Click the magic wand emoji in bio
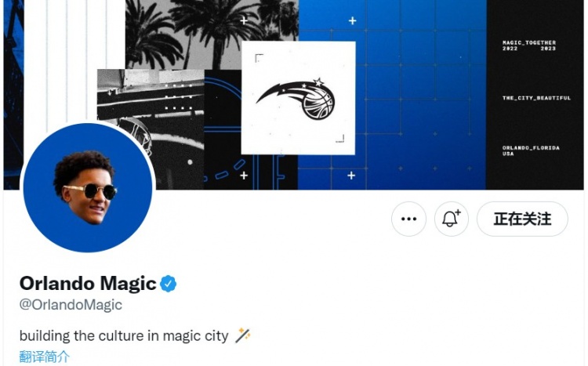Image resolution: width=588 pixels, height=366 pixels. point(243,335)
